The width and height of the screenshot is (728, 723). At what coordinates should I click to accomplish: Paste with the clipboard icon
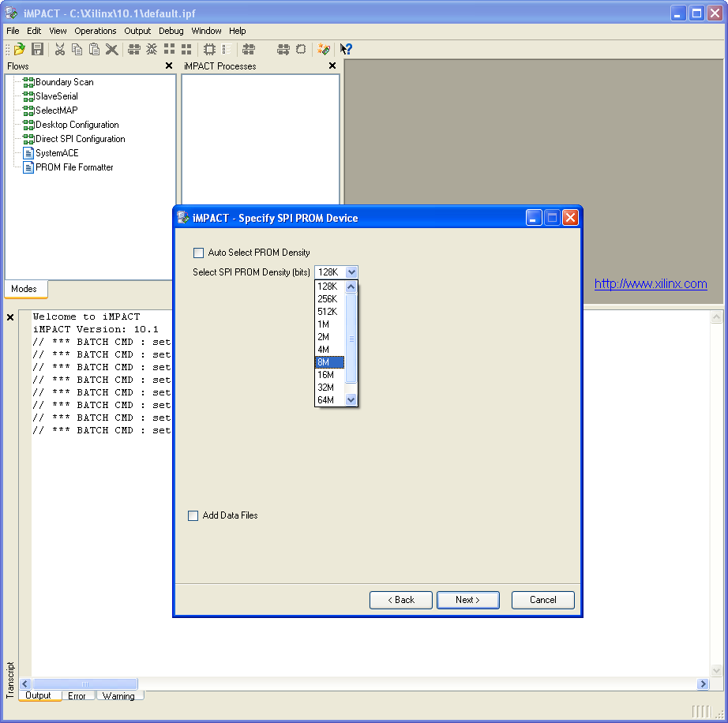pos(94,49)
